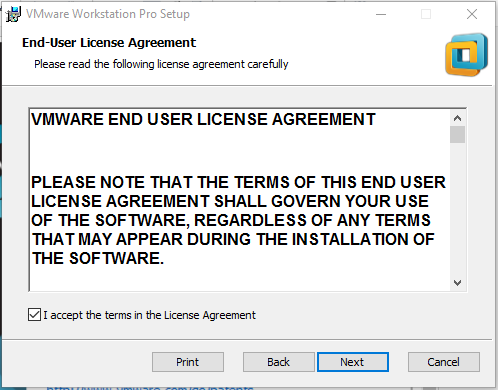Print the license agreement
The height and width of the screenshot is (390, 498).
pyautogui.click(x=188, y=362)
